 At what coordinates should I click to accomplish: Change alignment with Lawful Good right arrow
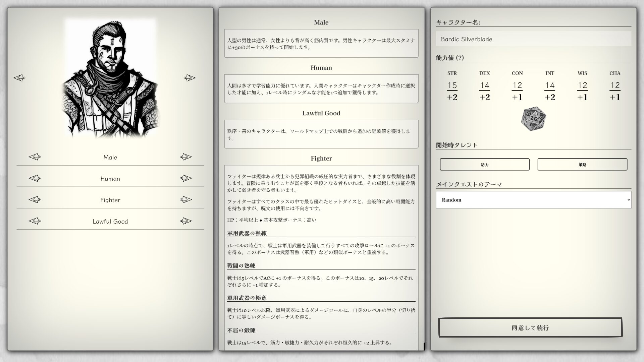coord(185,221)
